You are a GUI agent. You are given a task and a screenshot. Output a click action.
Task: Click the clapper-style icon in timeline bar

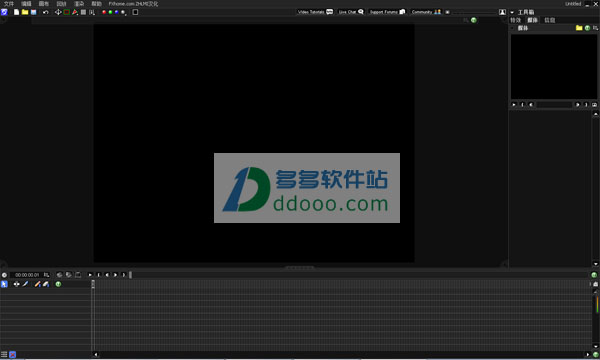pos(78,275)
